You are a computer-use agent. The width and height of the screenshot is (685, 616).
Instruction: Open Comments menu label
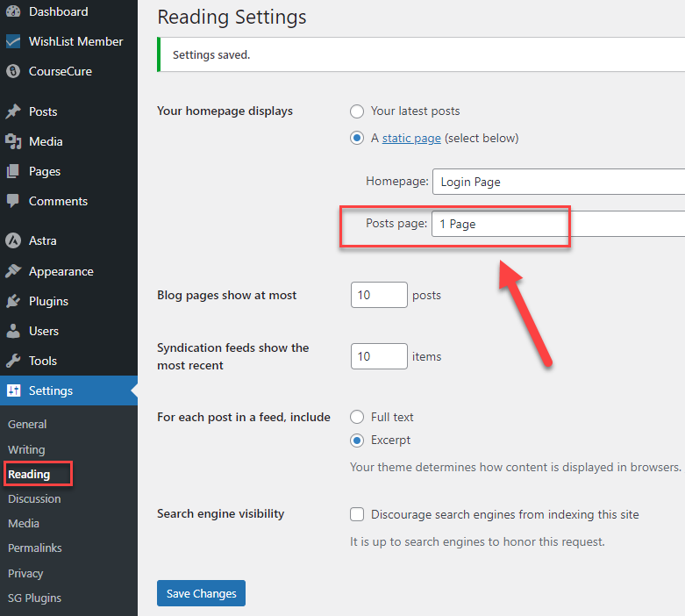pyautogui.click(x=58, y=201)
